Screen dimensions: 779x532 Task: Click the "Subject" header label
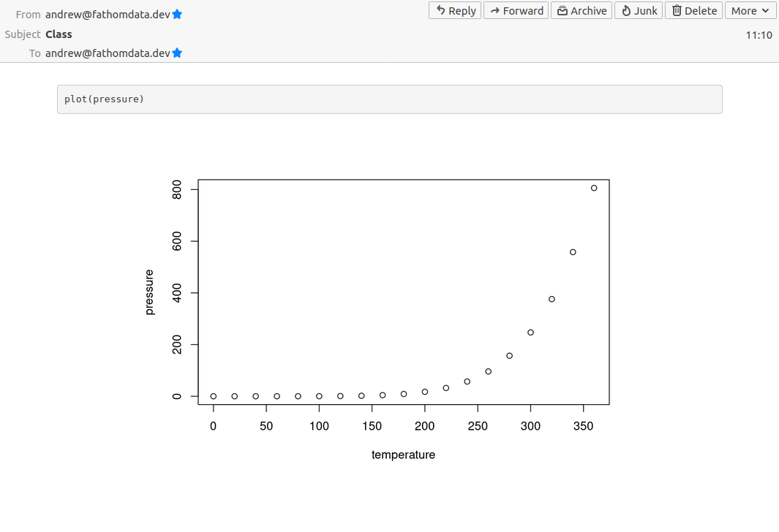pyautogui.click(x=22, y=34)
